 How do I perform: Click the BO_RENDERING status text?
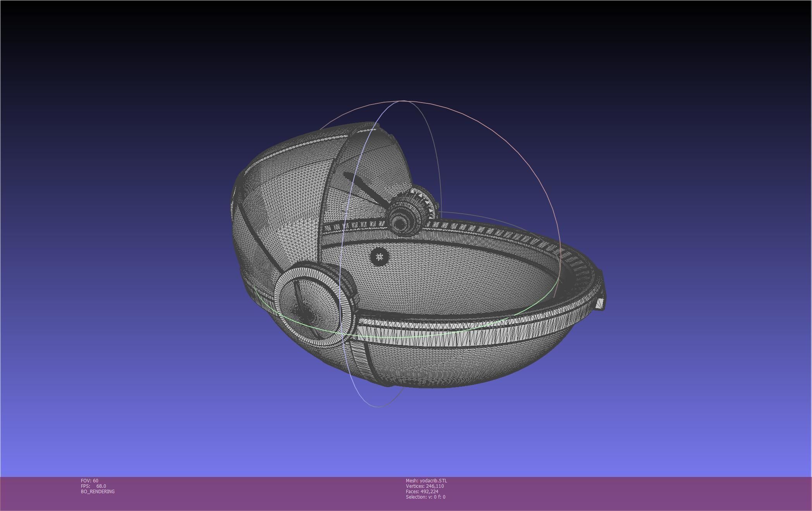98,491
